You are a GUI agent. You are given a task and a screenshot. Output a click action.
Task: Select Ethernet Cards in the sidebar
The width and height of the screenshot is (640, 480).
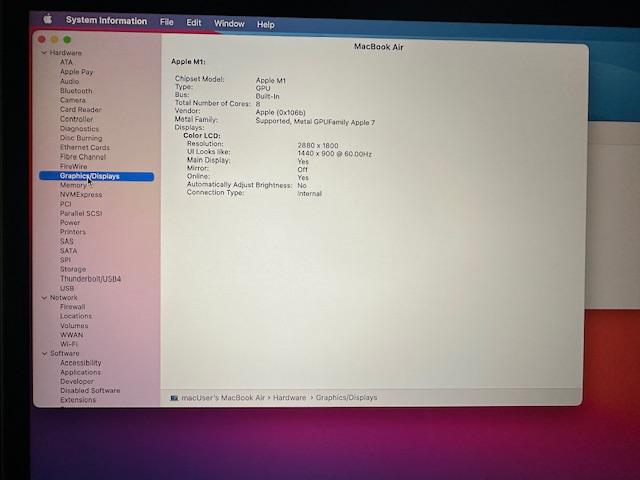(x=84, y=147)
